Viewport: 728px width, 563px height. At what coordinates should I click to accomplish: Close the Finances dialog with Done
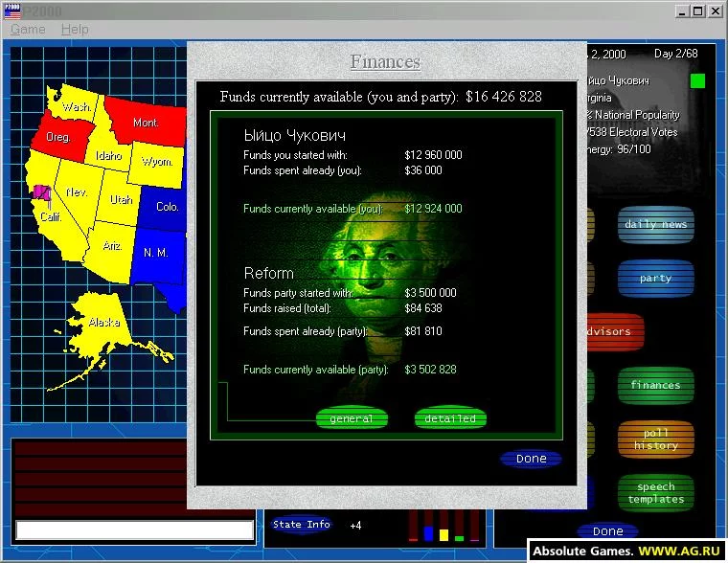[x=531, y=459]
